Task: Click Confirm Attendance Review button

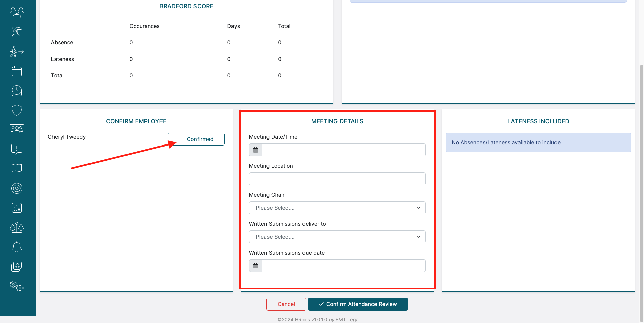Action: pyautogui.click(x=358, y=304)
